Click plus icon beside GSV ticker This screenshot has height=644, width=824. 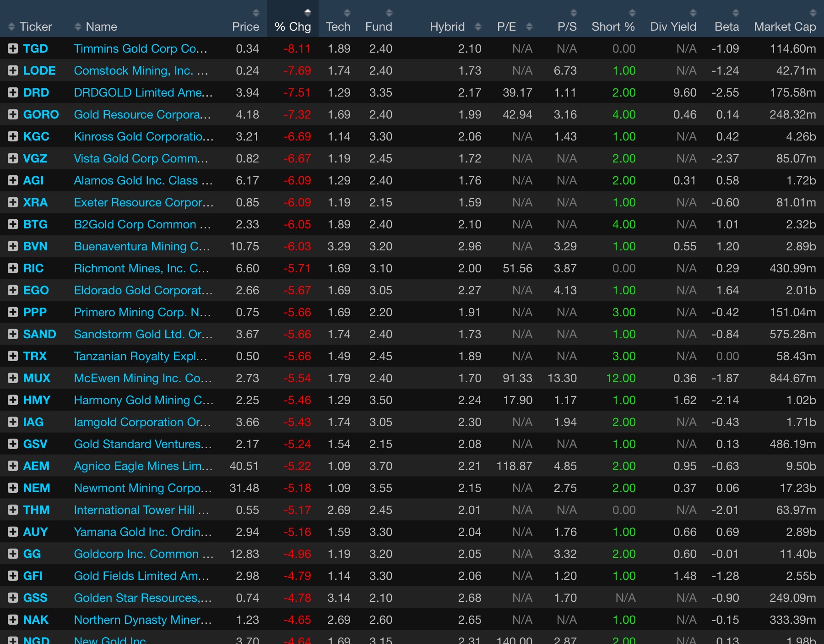coord(13,444)
